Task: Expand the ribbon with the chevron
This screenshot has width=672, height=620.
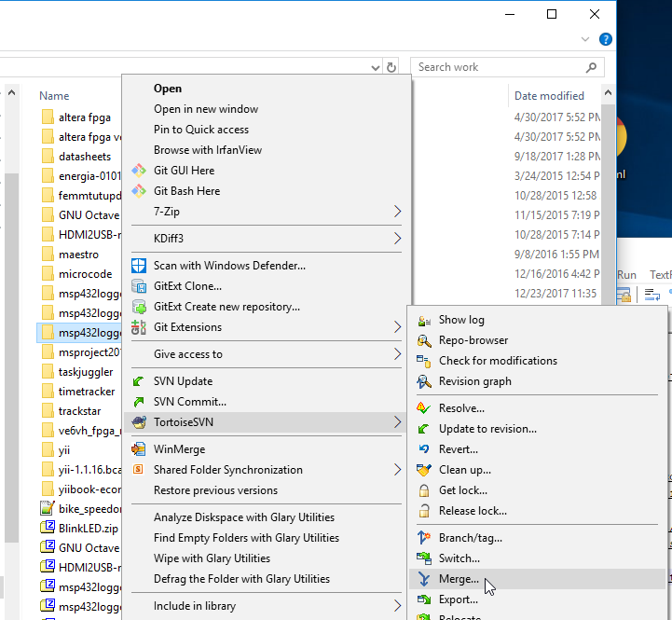Action: (x=585, y=39)
